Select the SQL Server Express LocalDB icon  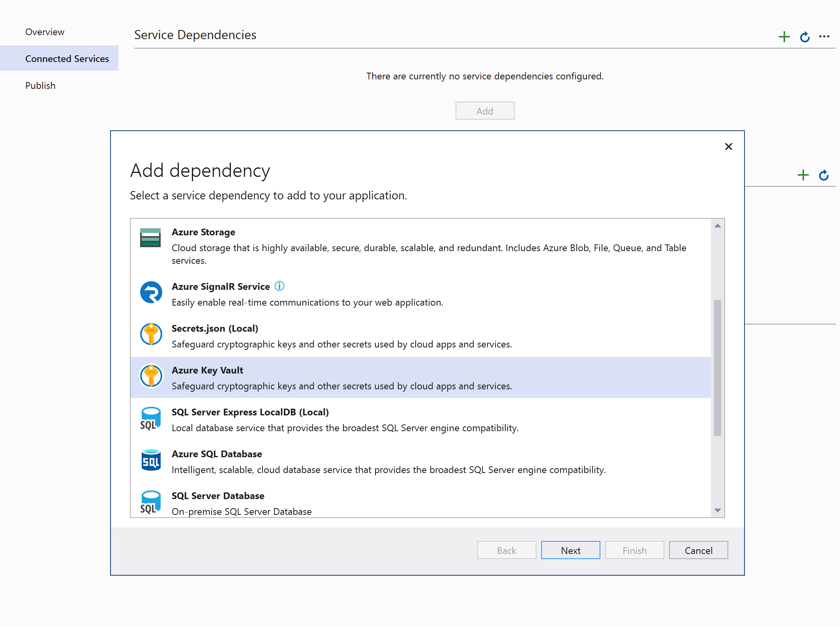pos(152,419)
